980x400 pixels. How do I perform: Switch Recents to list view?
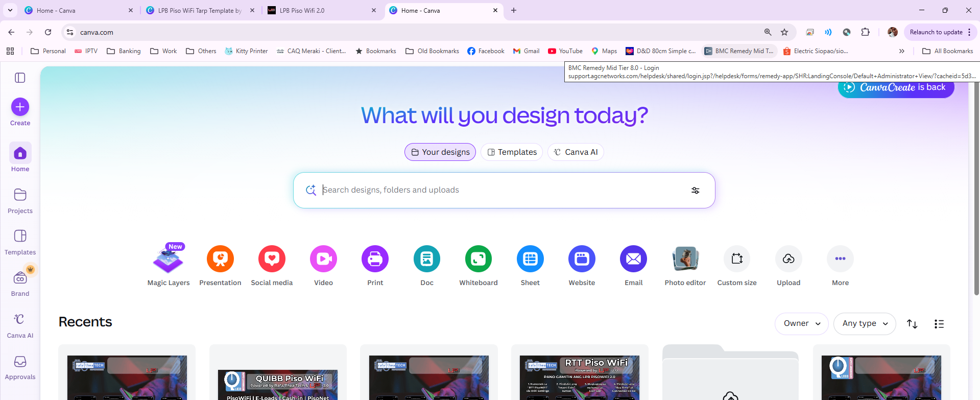click(939, 324)
